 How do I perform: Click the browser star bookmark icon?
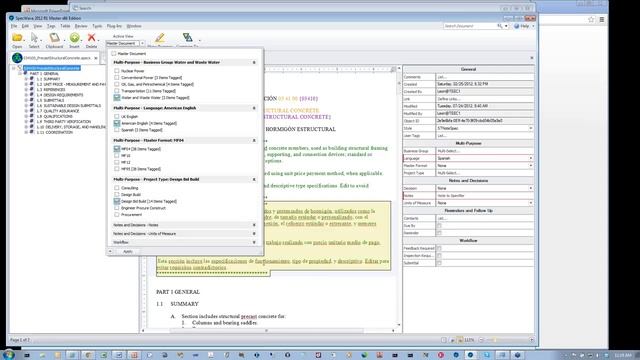tap(591, 19)
